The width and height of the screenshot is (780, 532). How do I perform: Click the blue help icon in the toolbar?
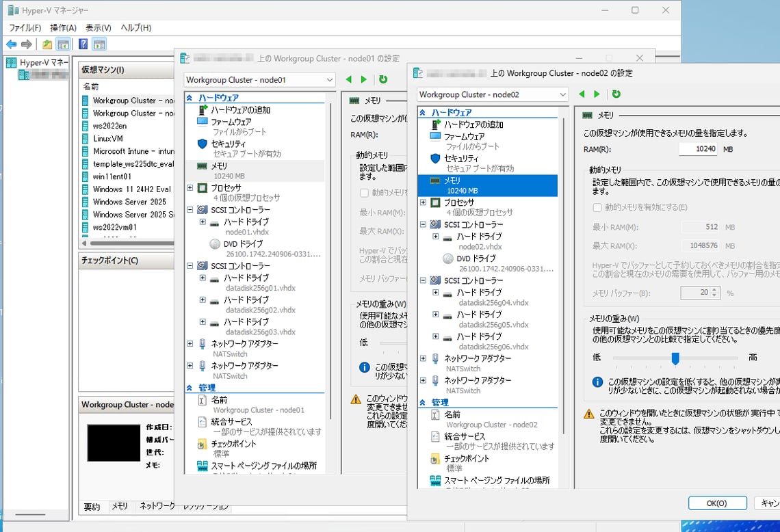[x=83, y=44]
